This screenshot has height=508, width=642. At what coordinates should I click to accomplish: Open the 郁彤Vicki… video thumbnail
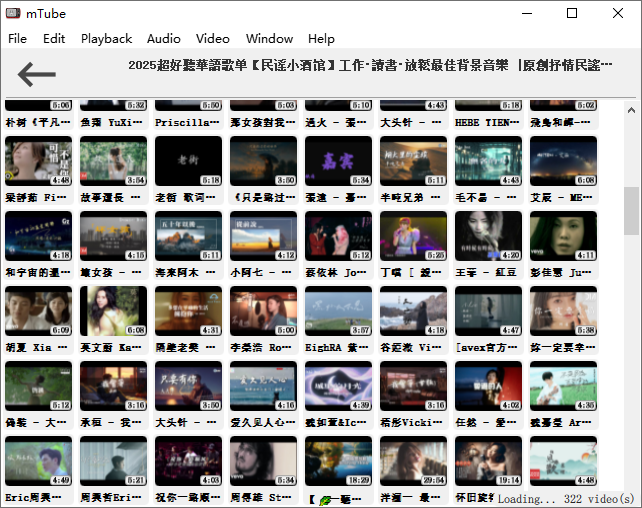point(414,386)
